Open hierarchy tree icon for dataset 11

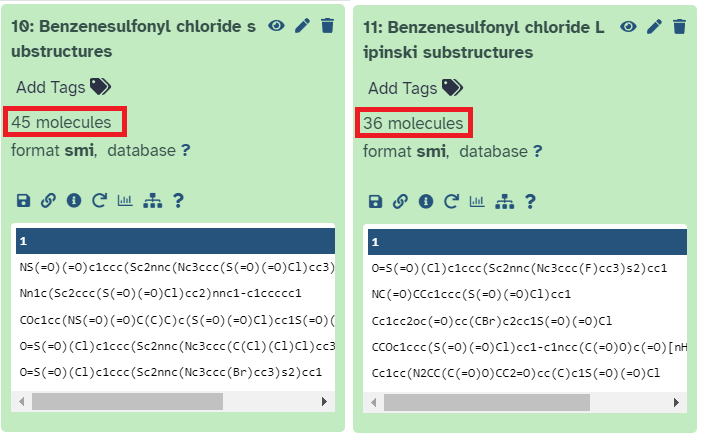point(504,202)
